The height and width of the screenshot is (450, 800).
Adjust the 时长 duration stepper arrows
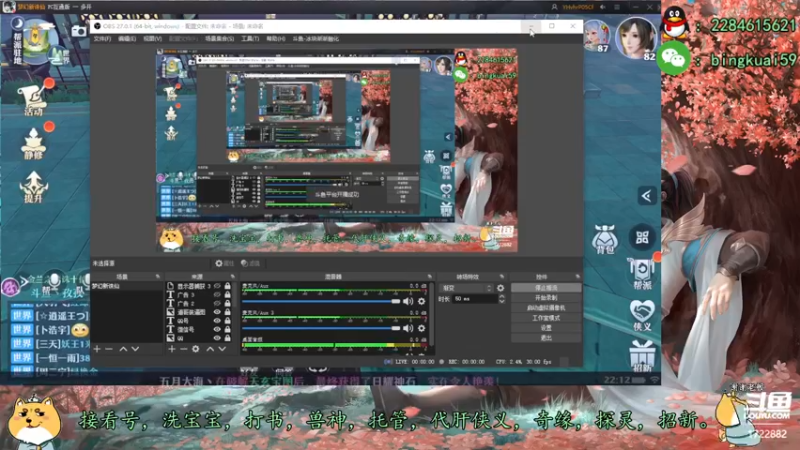click(x=502, y=299)
